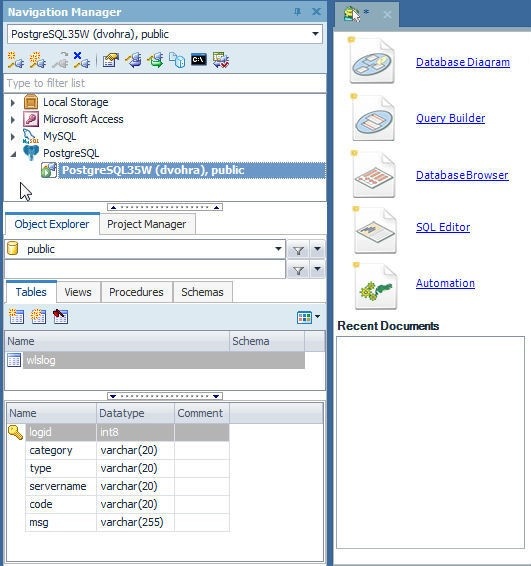Click the Type to filter list field
The image size is (531, 566).
click(165, 83)
